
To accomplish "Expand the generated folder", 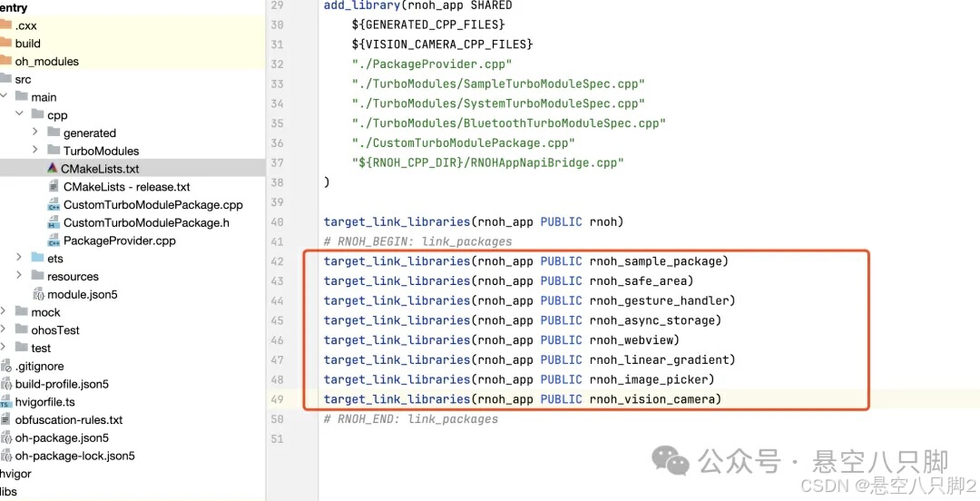I will coord(35,132).
